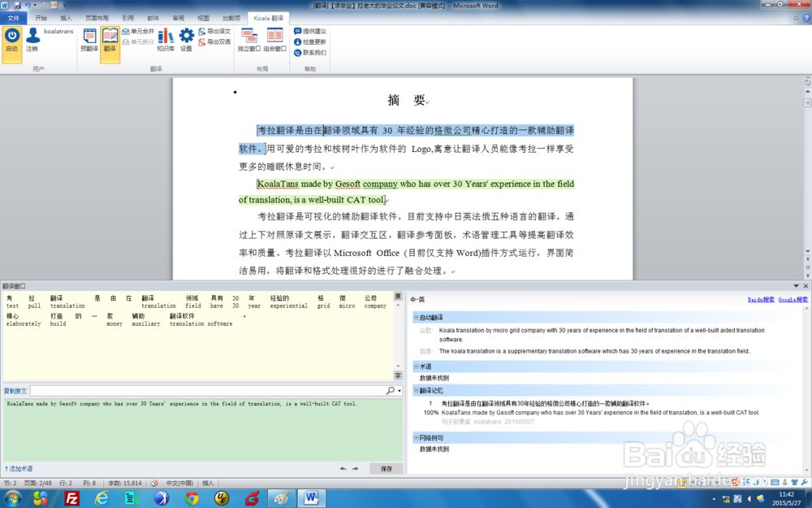812x508 pixels.
Task: Switch to the 审阅 Review tab
Action: pos(178,18)
